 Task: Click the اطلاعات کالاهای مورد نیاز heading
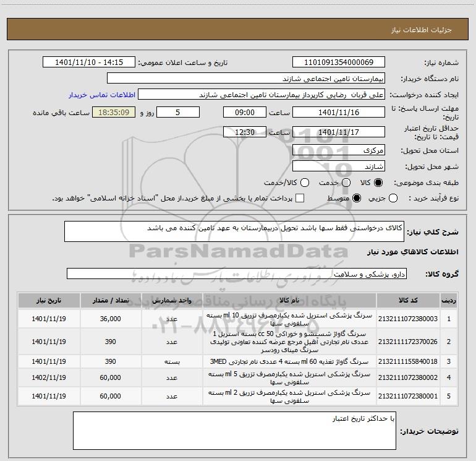(x=413, y=252)
